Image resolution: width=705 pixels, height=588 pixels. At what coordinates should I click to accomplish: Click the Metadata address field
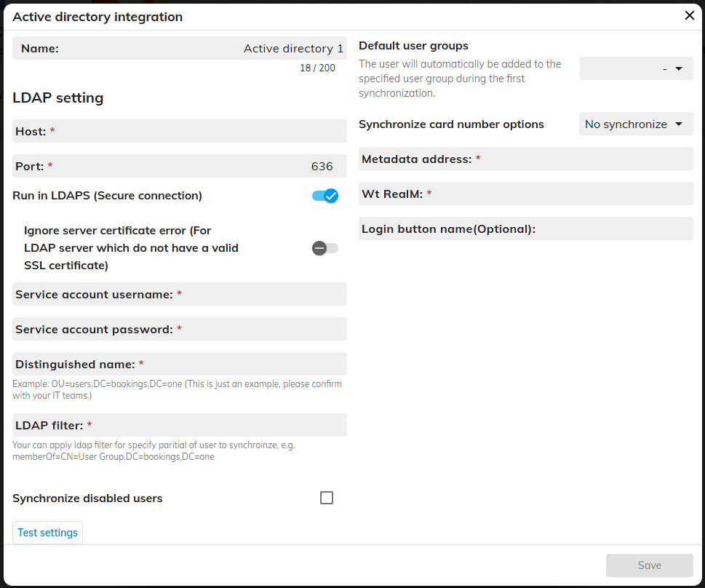pos(582,159)
